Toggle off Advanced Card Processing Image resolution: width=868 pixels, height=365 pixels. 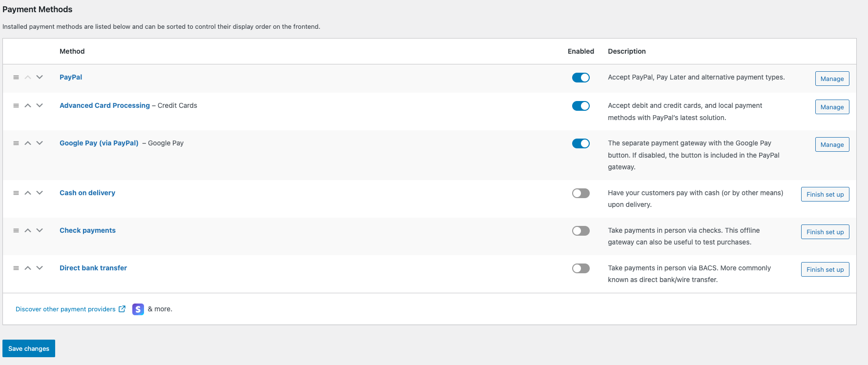(581, 106)
